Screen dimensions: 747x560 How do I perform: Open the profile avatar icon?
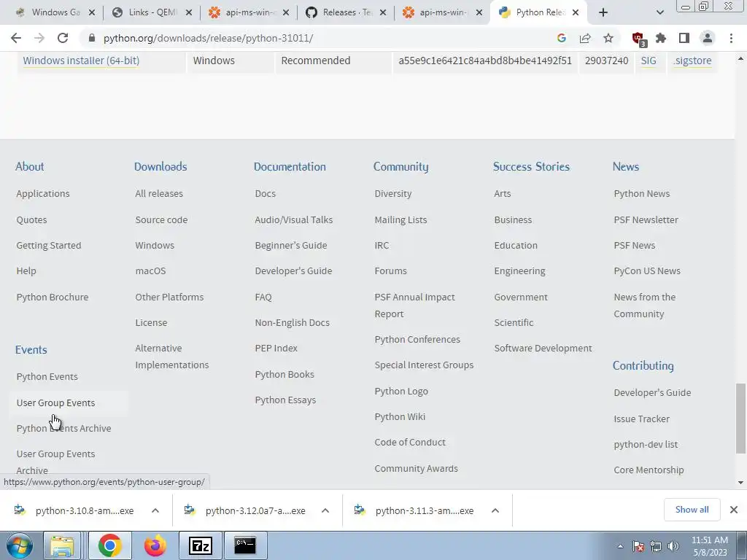[708, 38]
